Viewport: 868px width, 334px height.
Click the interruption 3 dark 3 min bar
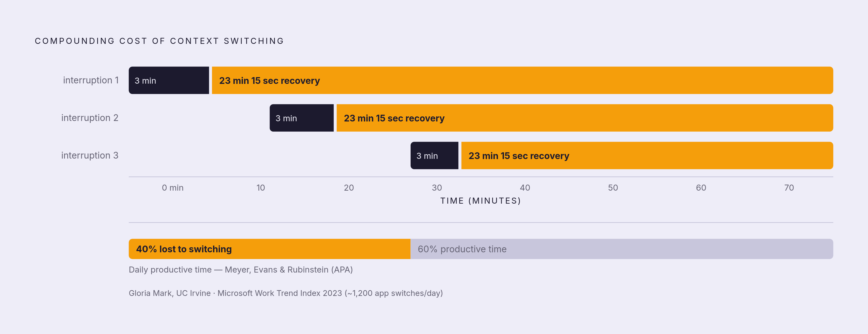434,155
